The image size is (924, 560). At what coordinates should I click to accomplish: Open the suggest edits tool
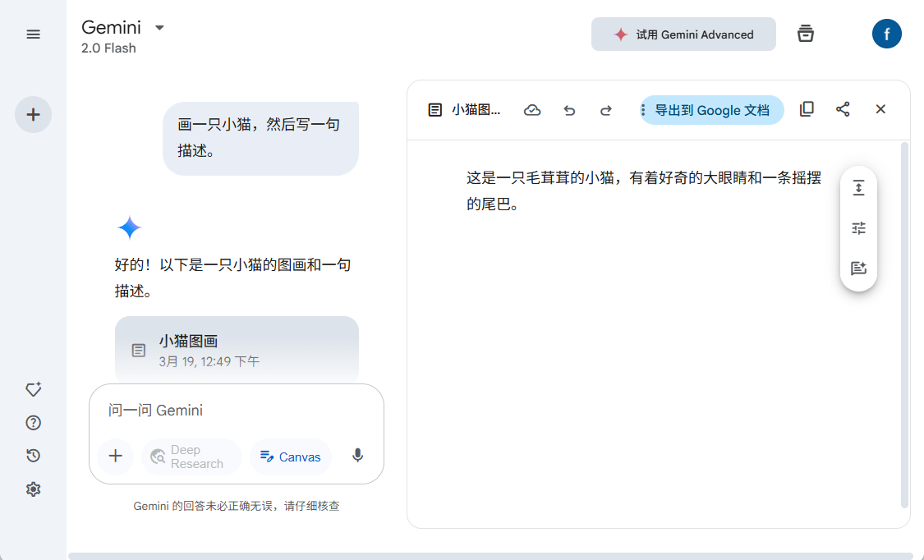point(858,268)
